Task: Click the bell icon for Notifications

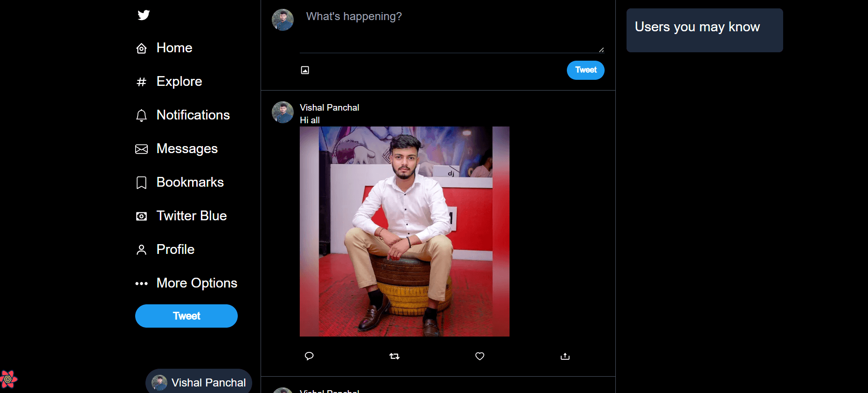Action: 141,115
